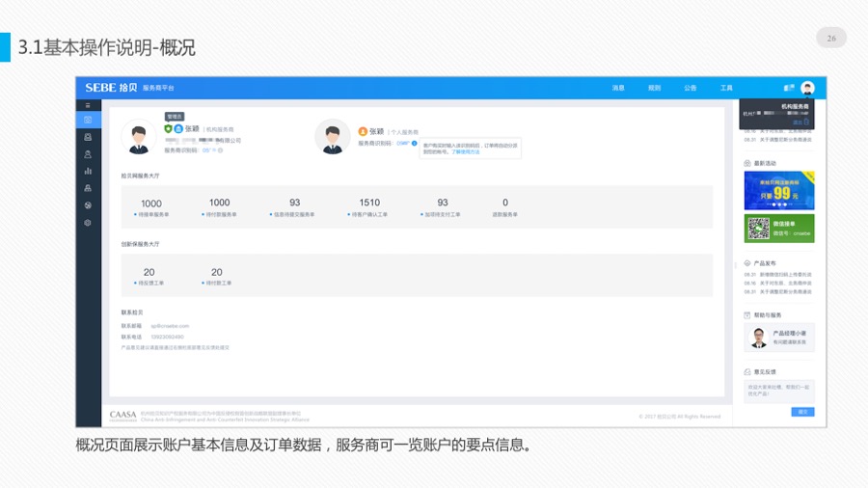Click the personal account avatar picture
The image size is (868, 488).
tap(332, 137)
